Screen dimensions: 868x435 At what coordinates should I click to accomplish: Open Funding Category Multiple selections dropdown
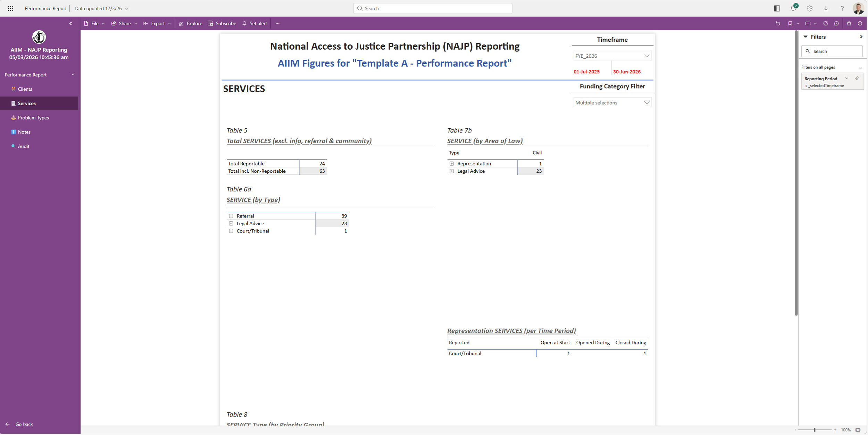pos(612,103)
